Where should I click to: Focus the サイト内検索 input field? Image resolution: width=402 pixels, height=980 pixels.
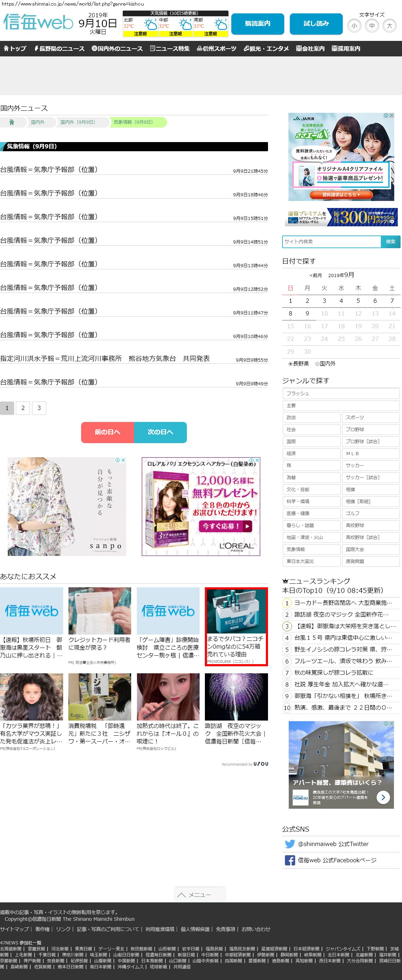(331, 241)
